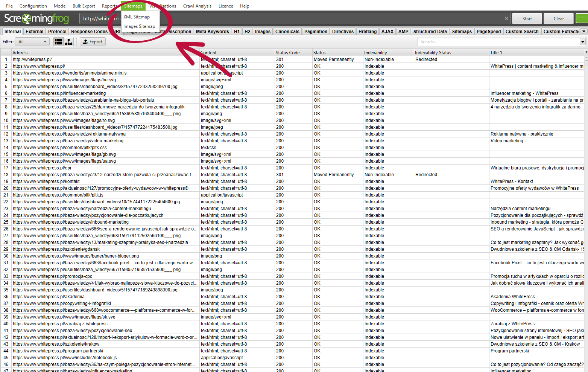Switch to the Images tab
Screen dimensions: 588x372
click(263, 31)
